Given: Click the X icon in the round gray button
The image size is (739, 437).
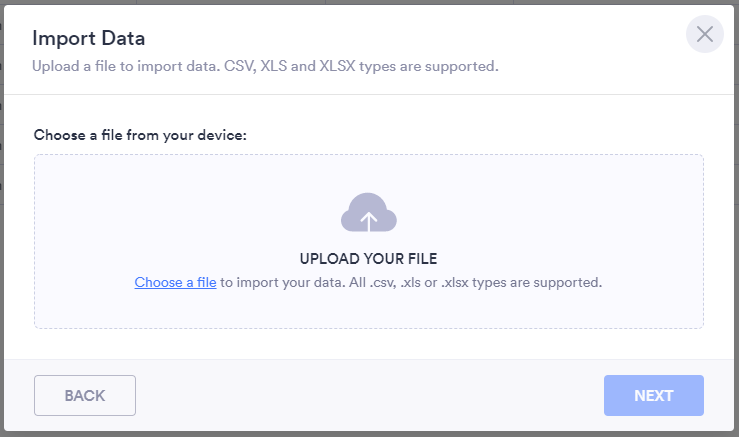Looking at the screenshot, I should (x=704, y=35).
